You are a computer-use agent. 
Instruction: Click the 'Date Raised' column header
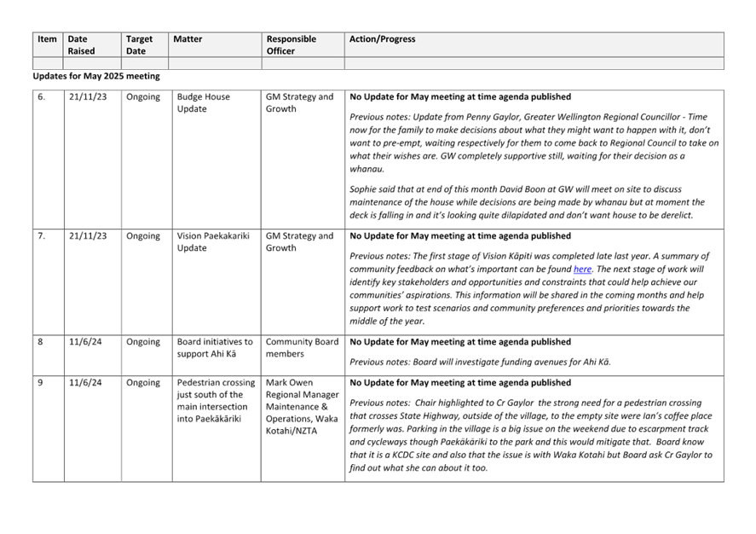[x=91, y=44]
